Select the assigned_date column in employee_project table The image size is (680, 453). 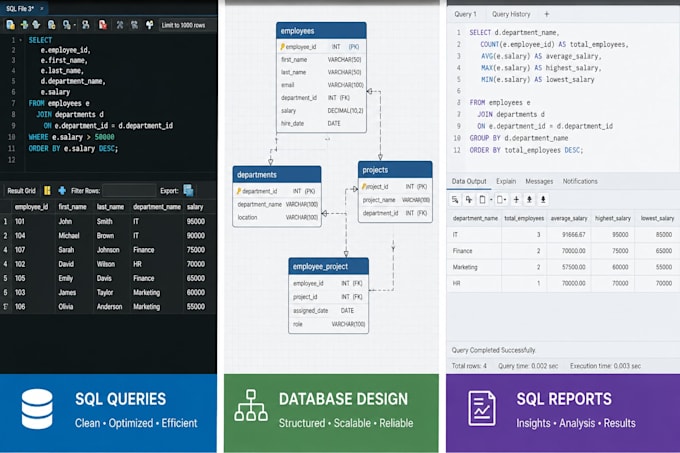(328, 311)
